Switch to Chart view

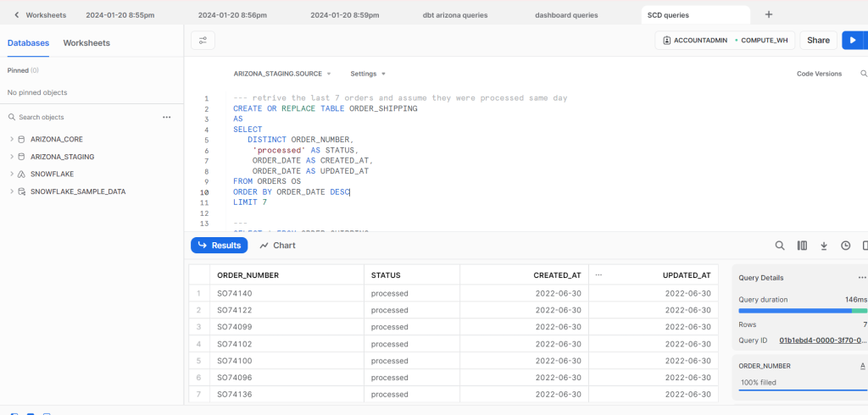coord(277,246)
